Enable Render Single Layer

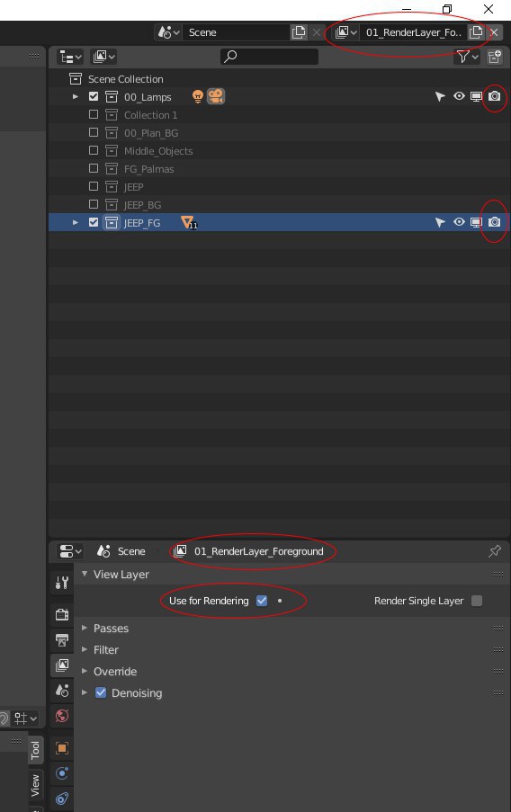477,601
